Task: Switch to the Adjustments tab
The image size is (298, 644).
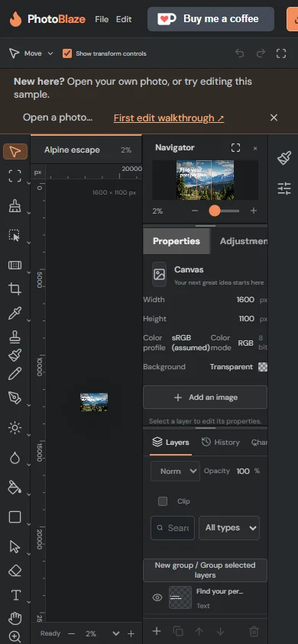Action: 243,241
